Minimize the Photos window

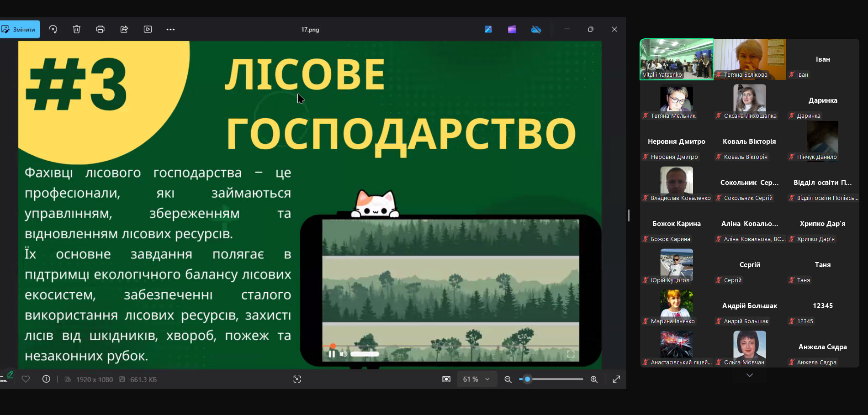(x=567, y=29)
